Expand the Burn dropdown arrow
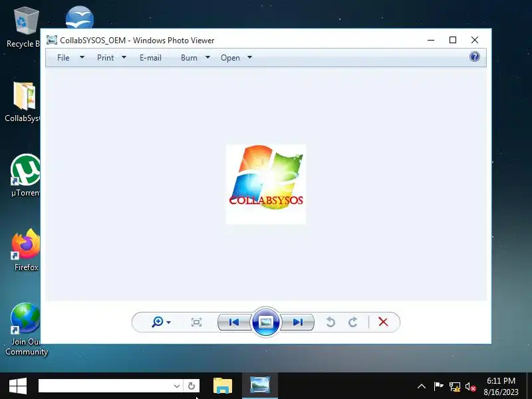Image resolution: width=532 pixels, height=399 pixels. [207, 57]
